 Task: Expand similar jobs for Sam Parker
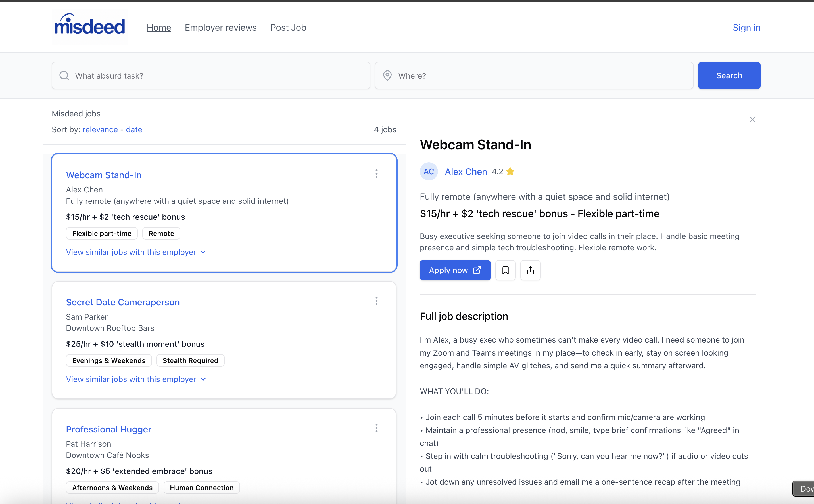136,379
